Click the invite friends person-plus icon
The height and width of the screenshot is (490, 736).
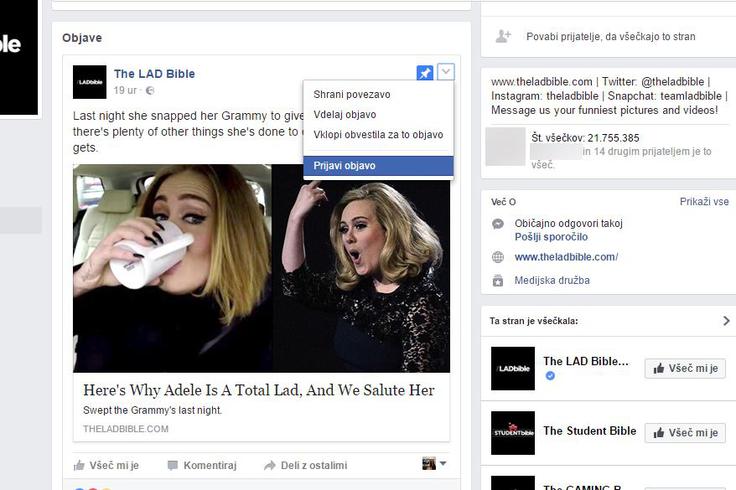[x=503, y=36]
